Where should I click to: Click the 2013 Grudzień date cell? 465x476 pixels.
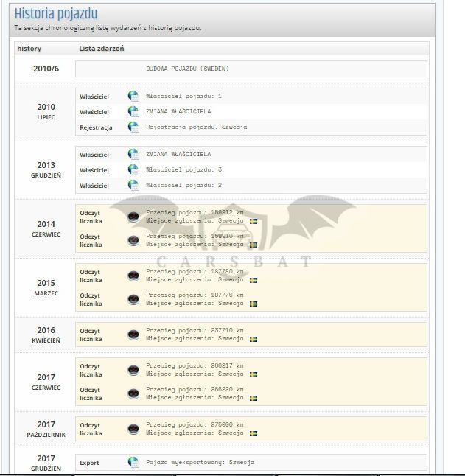46,169
